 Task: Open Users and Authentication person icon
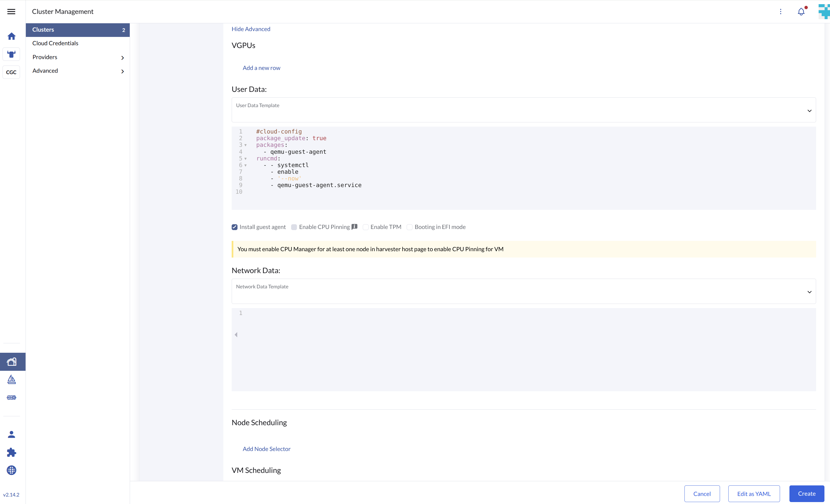pos(11,434)
